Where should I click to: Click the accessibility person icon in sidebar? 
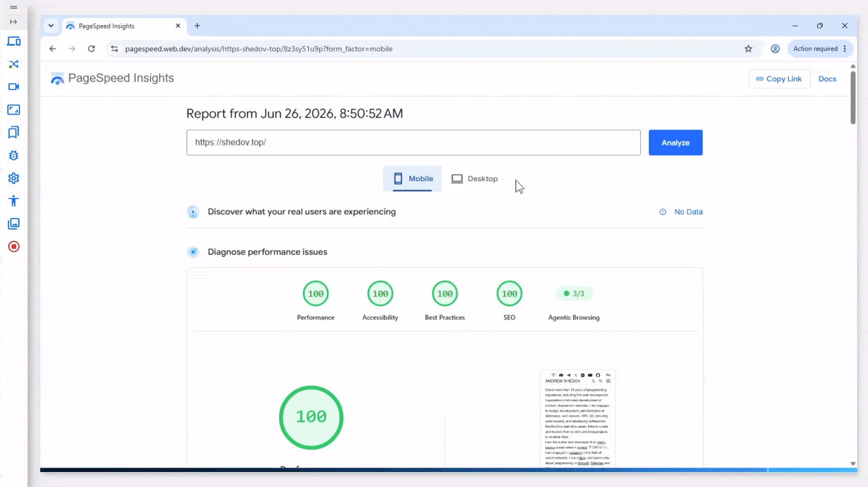(14, 201)
